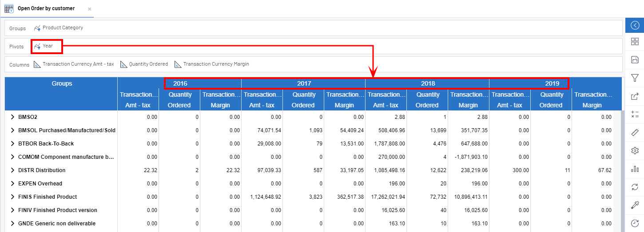644x232 pixels.
Task: Select the eyedropper icon in sidebar
Action: pyautogui.click(x=635, y=205)
